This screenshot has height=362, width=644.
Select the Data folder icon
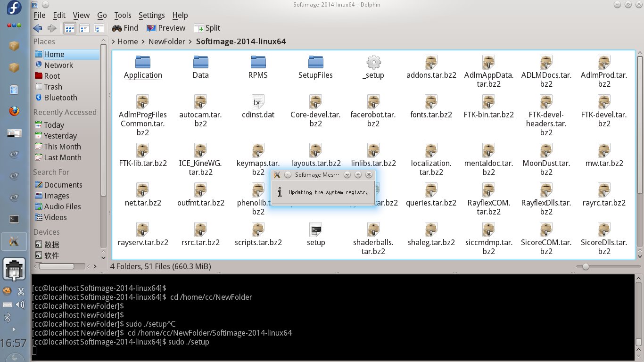point(200,62)
